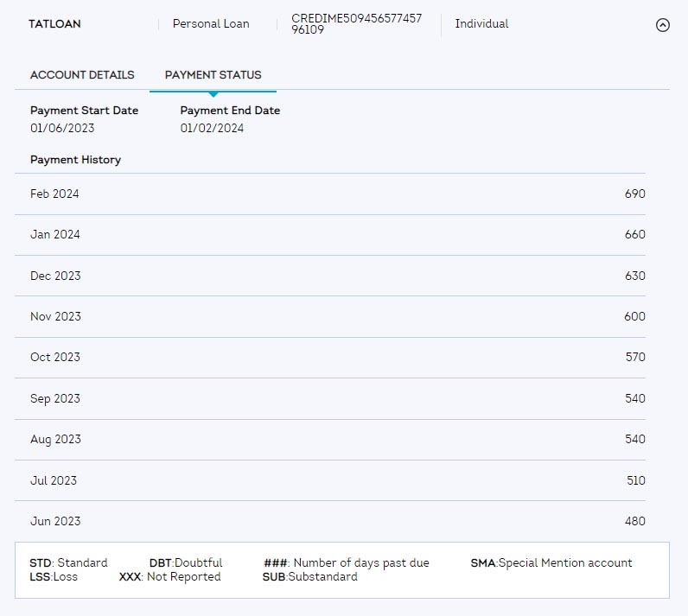Image resolution: width=688 pixels, height=616 pixels.
Task: Click the Personal Loan account type
Action: click(x=211, y=24)
